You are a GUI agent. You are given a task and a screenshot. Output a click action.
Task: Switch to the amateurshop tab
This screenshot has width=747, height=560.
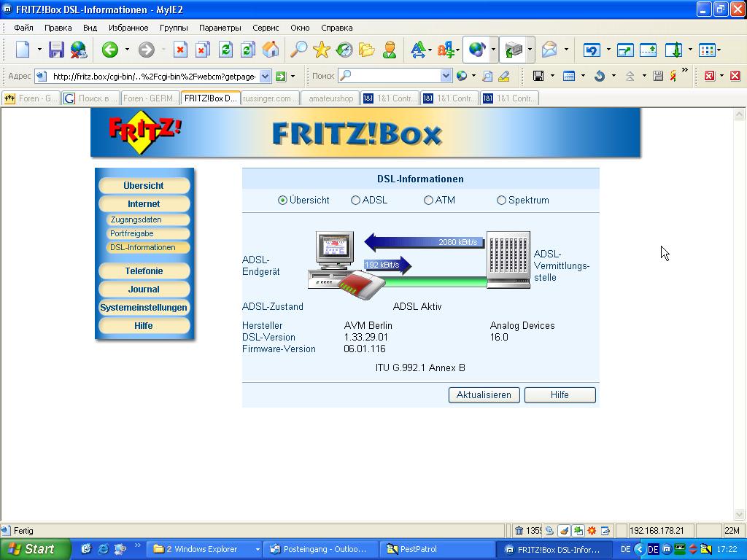330,98
